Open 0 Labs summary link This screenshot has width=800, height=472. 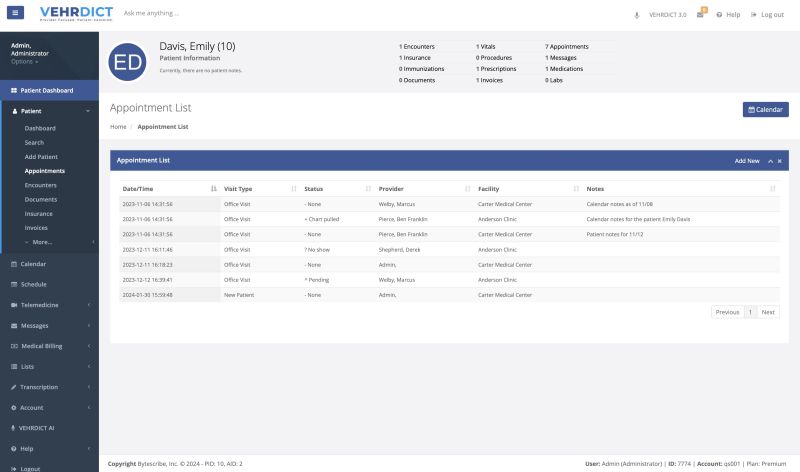click(x=554, y=80)
